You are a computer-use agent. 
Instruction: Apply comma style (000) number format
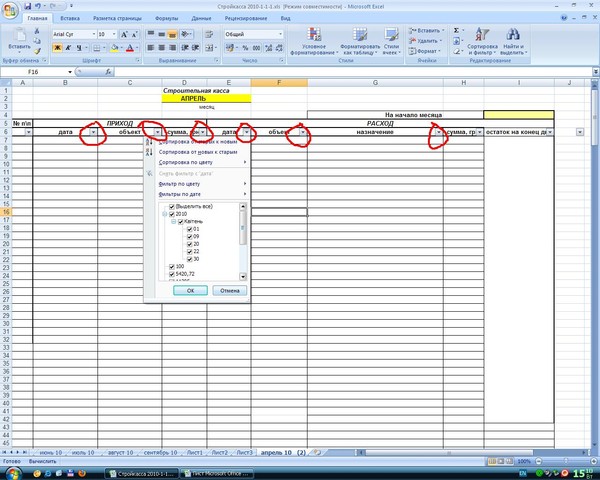[256, 48]
